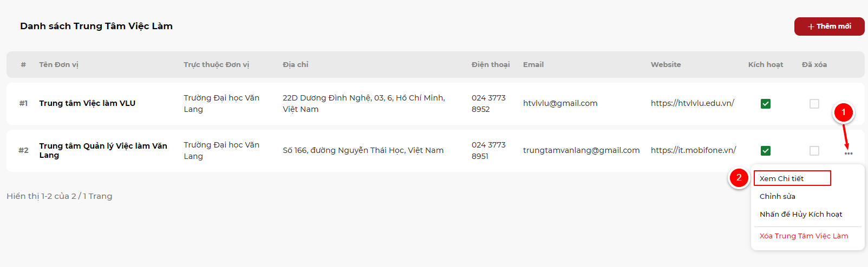The height and width of the screenshot is (267, 868).
Task: Select Trung tâm Quản lý Việc làm Văn Lang name
Action: (x=103, y=150)
